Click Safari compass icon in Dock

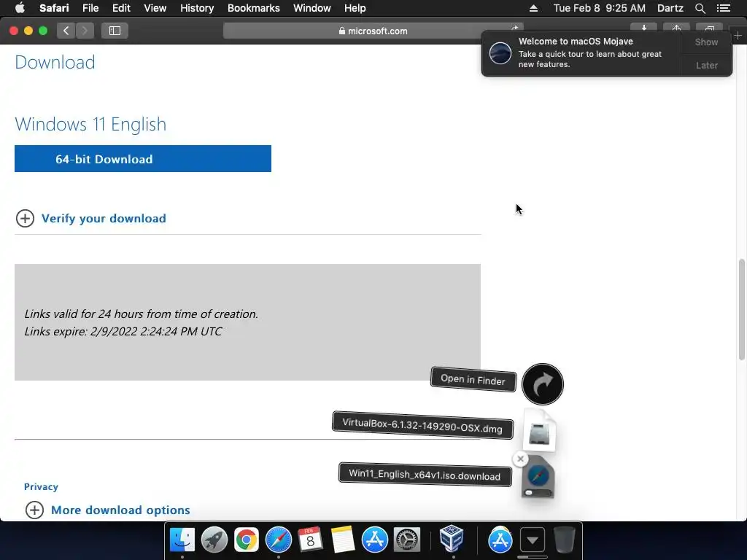click(x=278, y=540)
